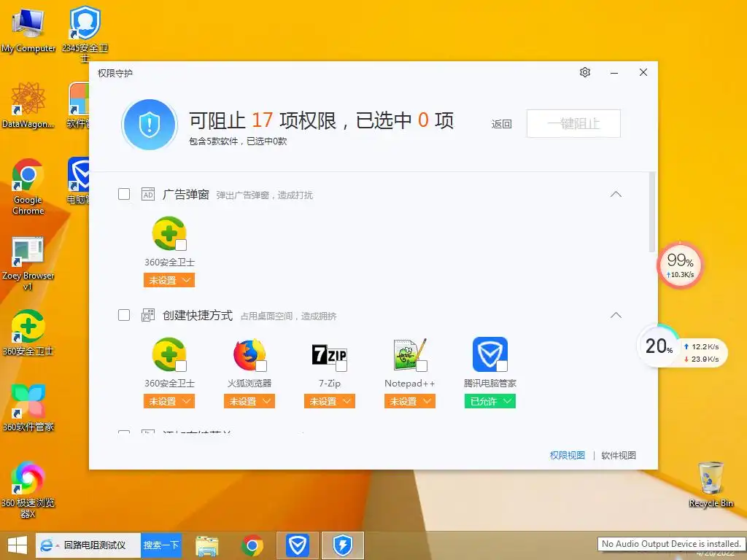This screenshot has width=747, height=560.
Task: Select the 腾讯电脑管家 app icon
Action: [489, 354]
